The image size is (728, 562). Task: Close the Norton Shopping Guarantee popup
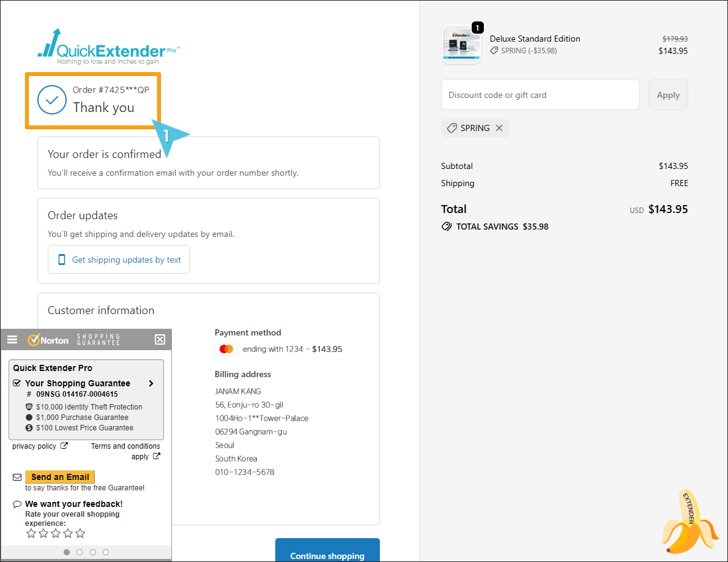tap(160, 340)
